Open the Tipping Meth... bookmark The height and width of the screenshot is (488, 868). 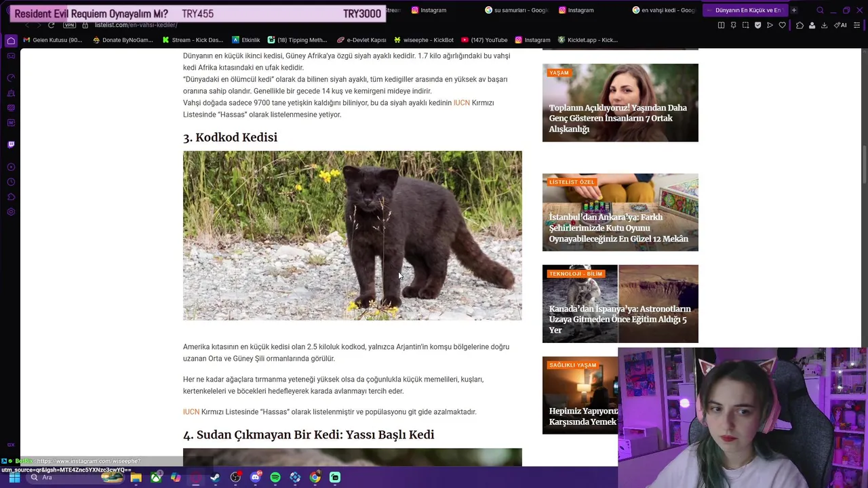297,40
